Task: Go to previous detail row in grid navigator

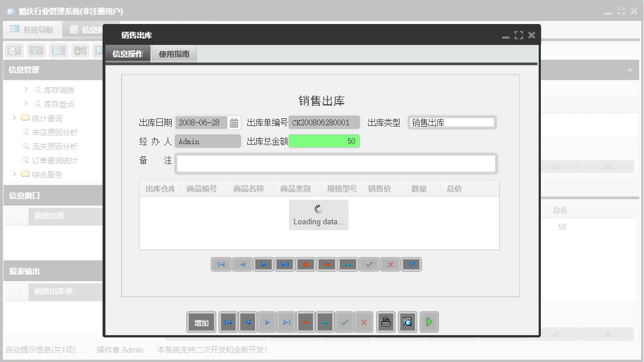Action: (243, 264)
